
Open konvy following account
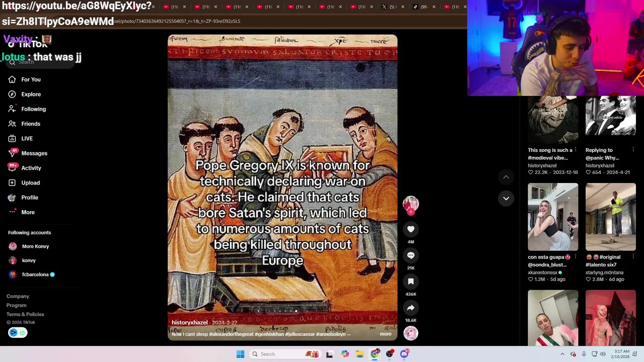(x=22, y=260)
